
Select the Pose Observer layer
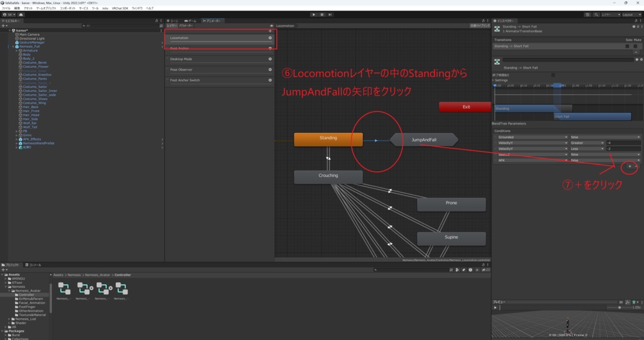click(219, 70)
